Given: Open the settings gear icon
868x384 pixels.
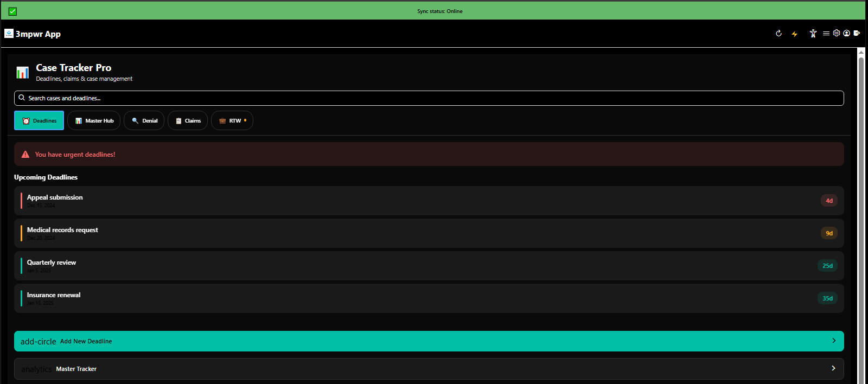Looking at the screenshot, I should tap(837, 33).
